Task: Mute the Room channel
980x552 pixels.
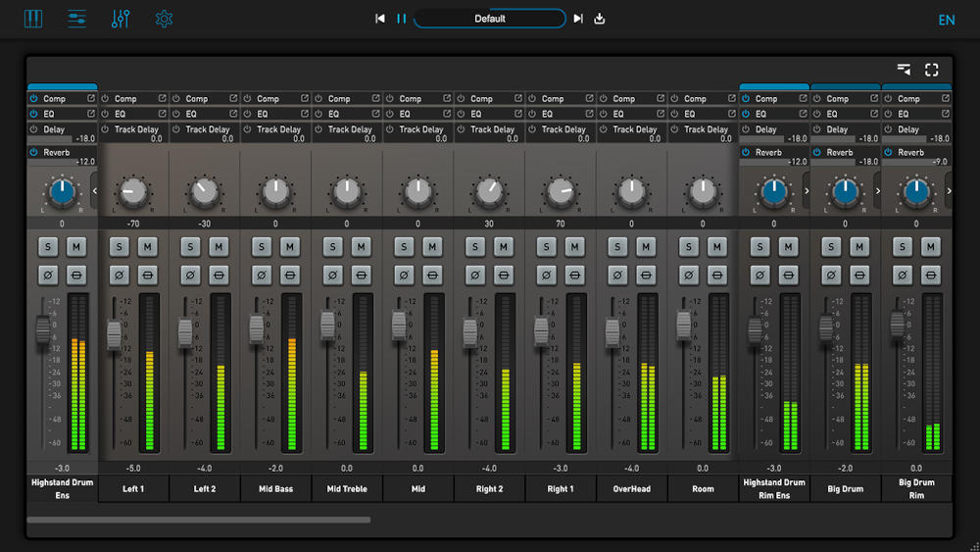Action: point(717,247)
